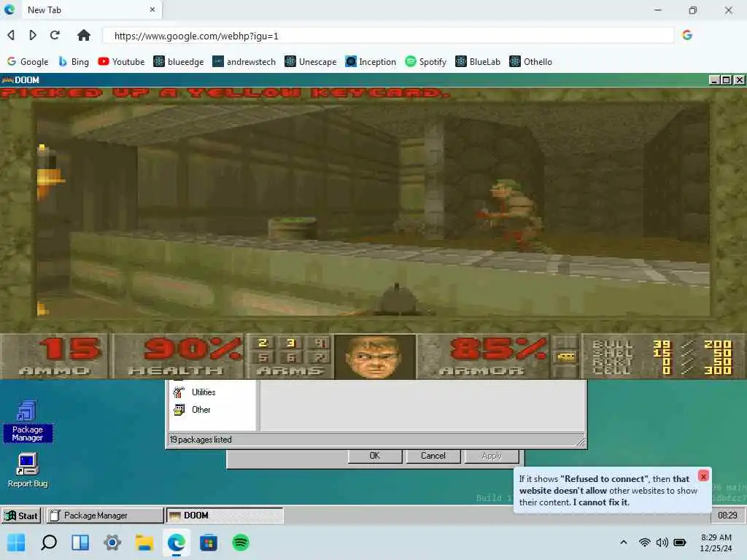Viewport: 747px width, 560px height.
Task: Close the New Tab browser tab
Action: [x=152, y=9]
